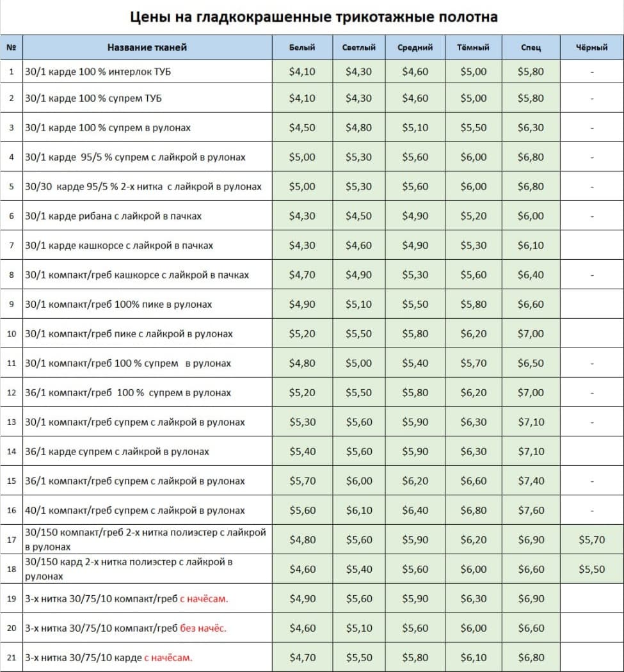The image size is (624, 672).
Task: Click the 'Белый' column header
Action: [302, 47]
